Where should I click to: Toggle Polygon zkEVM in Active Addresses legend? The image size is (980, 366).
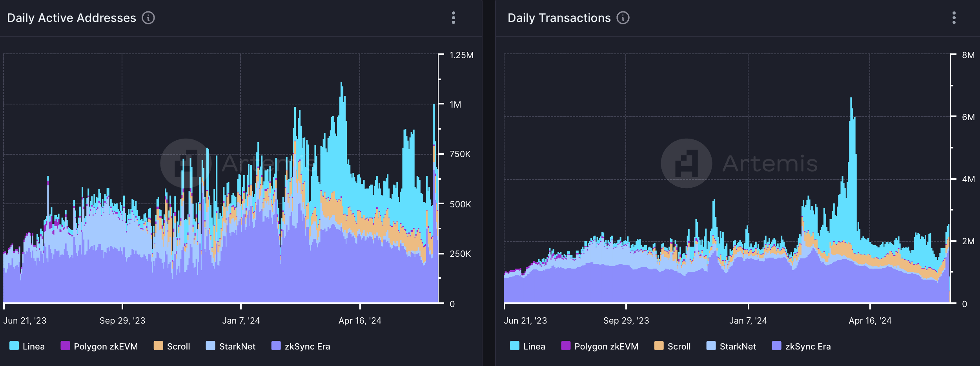(99, 346)
